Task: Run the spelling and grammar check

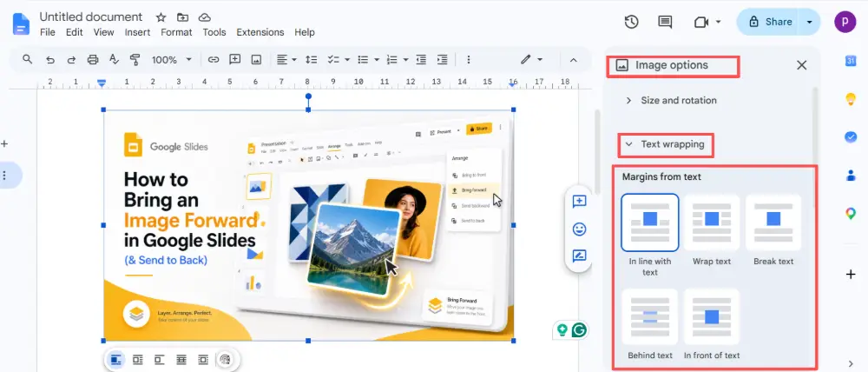Action: 114,59
